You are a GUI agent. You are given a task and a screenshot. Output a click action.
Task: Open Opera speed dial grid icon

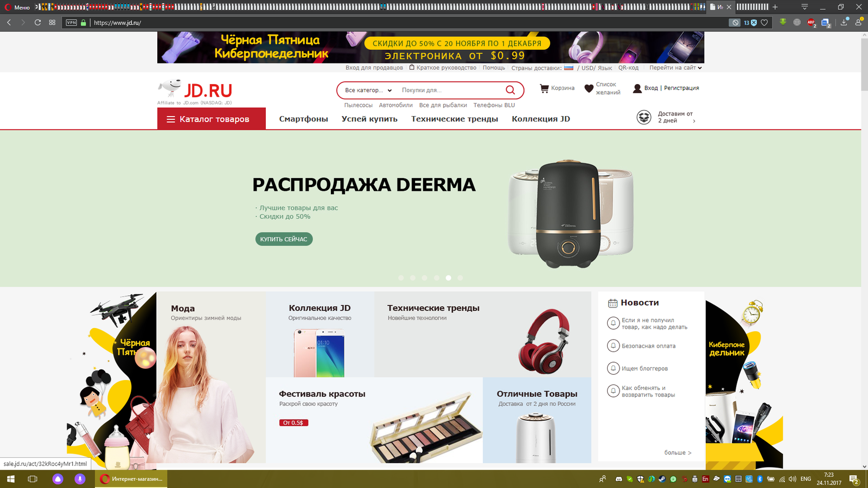[52, 23]
